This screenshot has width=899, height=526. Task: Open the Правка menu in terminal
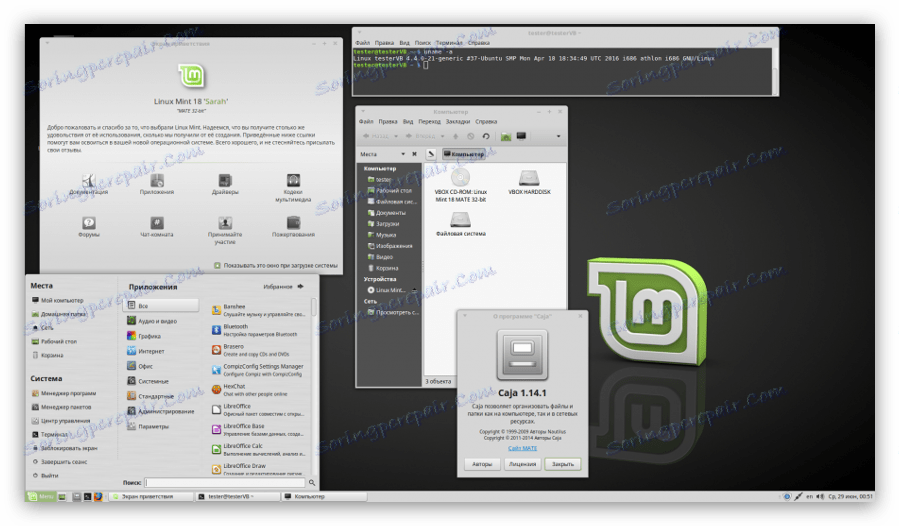coord(384,42)
